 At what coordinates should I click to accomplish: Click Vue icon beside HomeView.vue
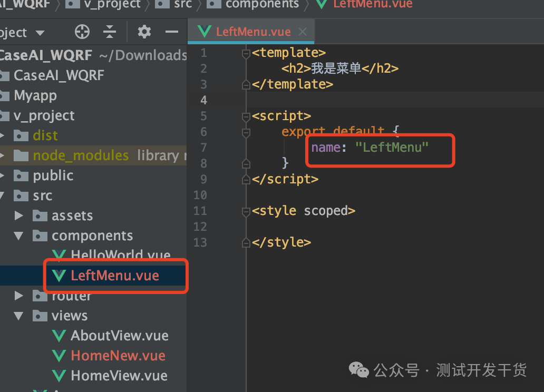click(x=59, y=376)
